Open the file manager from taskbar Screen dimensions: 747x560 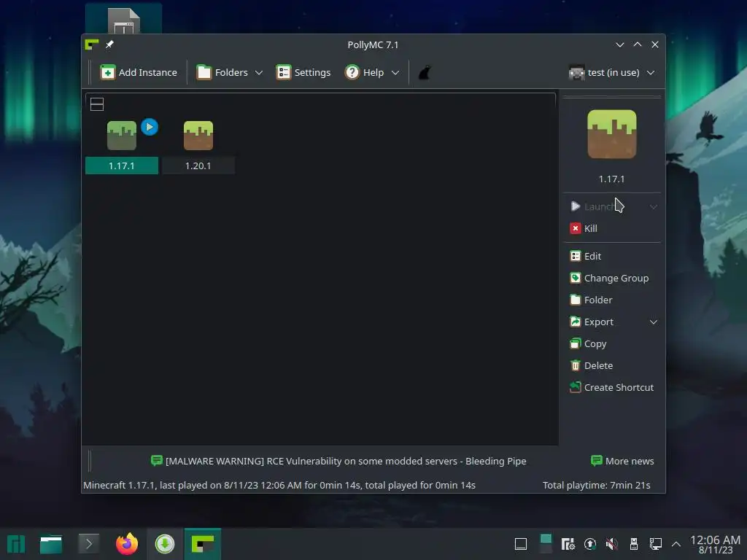tap(51, 544)
